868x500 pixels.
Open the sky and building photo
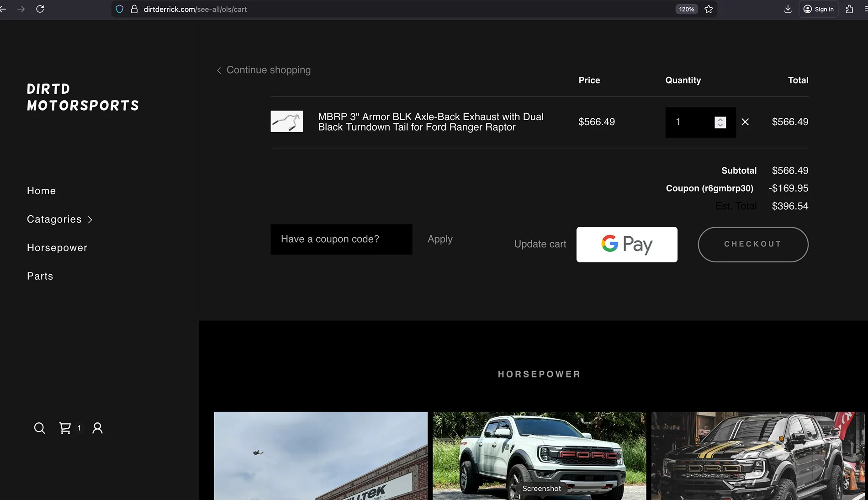click(x=321, y=456)
